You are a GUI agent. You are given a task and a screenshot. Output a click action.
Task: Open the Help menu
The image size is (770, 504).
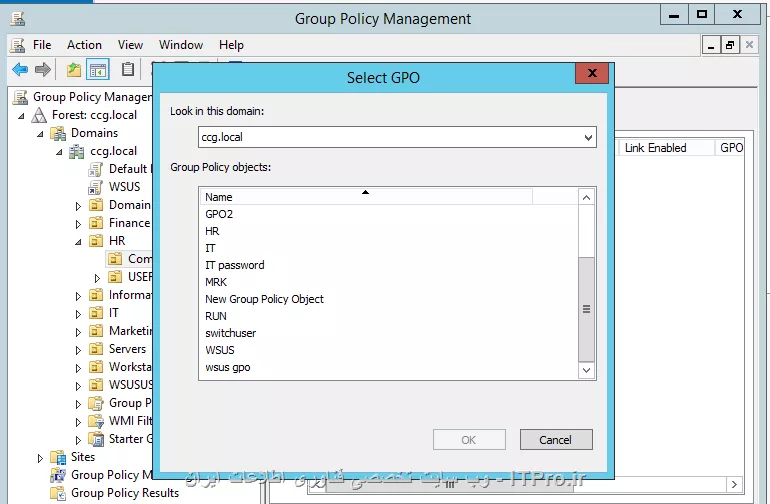coord(231,45)
